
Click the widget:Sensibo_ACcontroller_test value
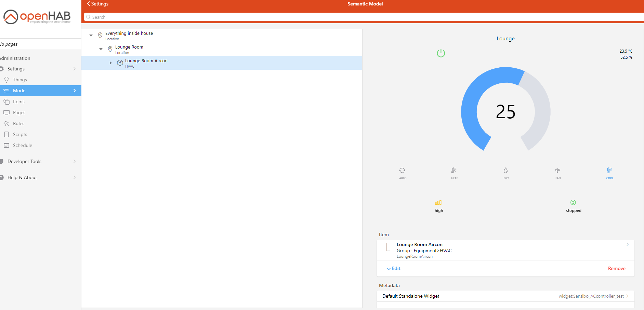pos(591,296)
